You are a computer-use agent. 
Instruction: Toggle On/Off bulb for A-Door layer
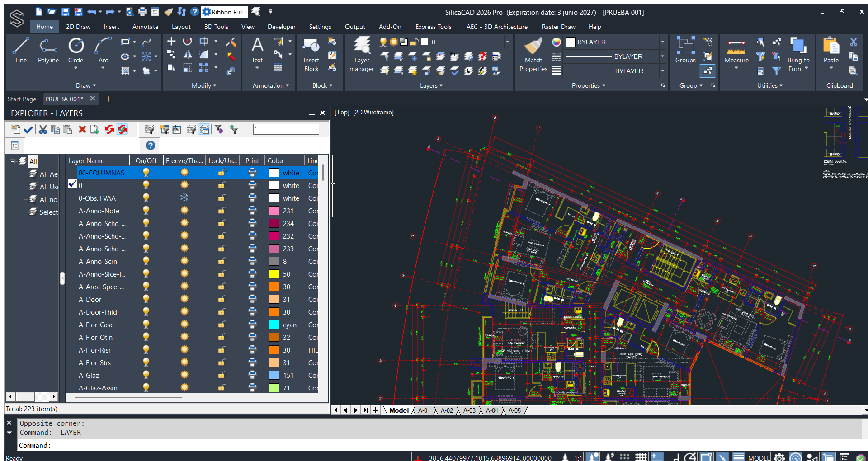pos(146,299)
